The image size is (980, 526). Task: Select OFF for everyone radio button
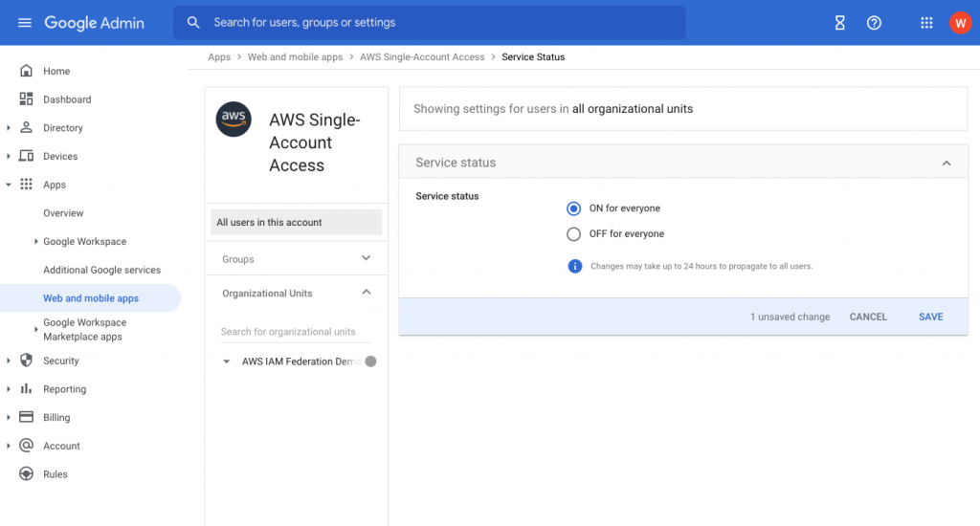573,233
